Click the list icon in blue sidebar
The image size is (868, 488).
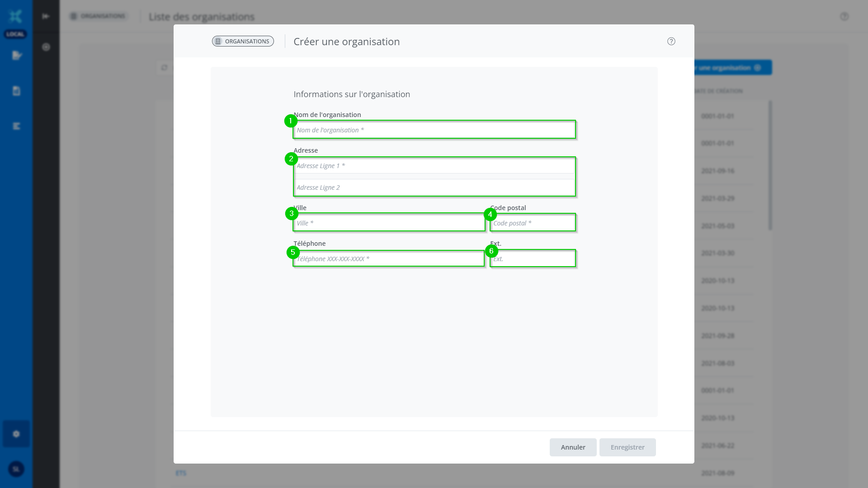[16, 126]
